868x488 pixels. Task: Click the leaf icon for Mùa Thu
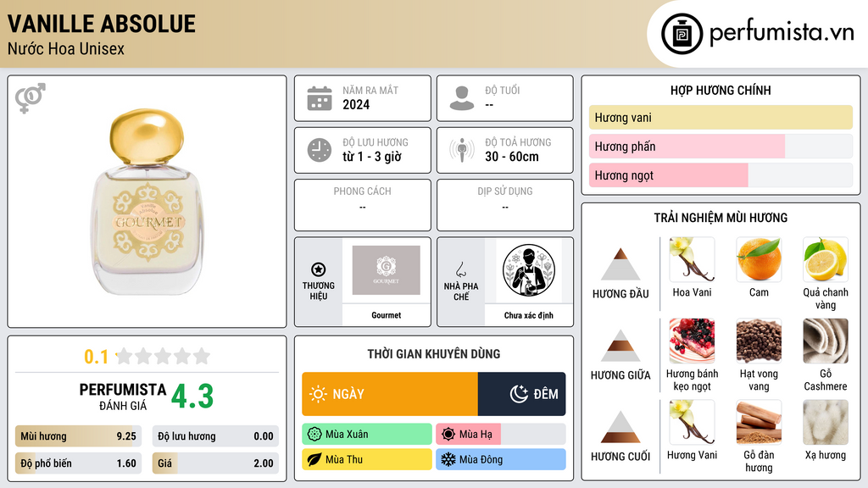(314, 459)
